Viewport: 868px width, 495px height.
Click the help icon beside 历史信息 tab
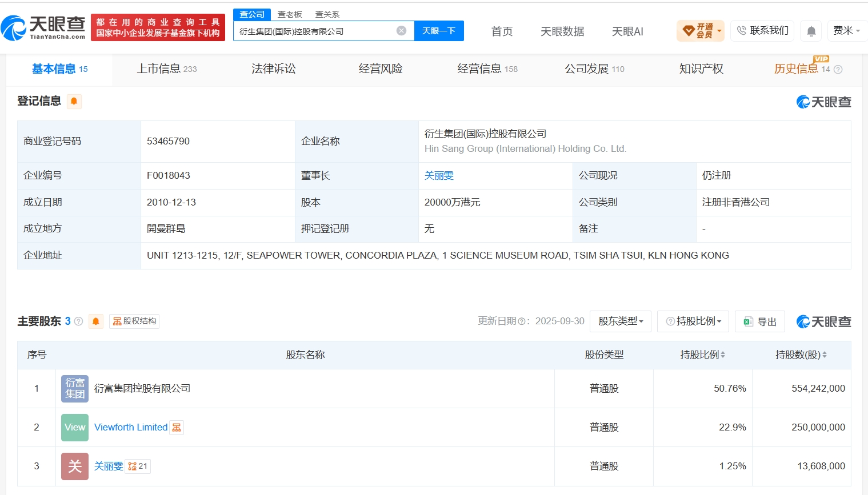click(x=838, y=70)
